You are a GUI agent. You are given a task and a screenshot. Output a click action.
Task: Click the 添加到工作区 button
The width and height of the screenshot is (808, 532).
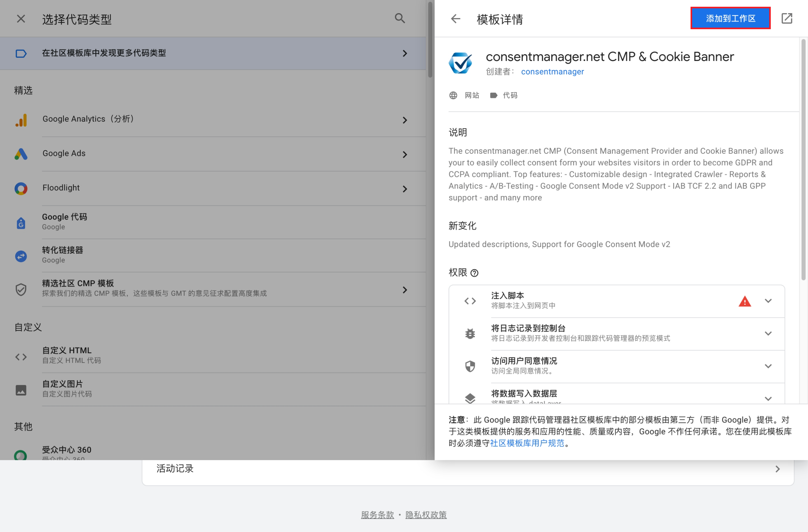point(731,19)
